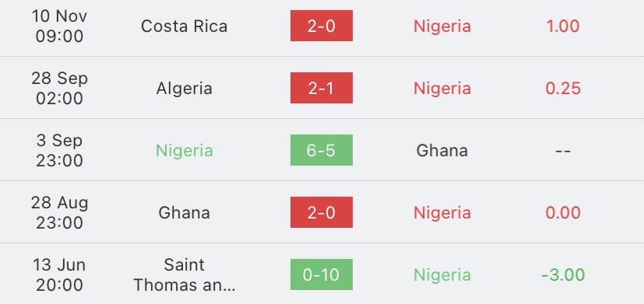Open the Costa Rica team name
This screenshot has width=644, height=304.
coord(184,26)
